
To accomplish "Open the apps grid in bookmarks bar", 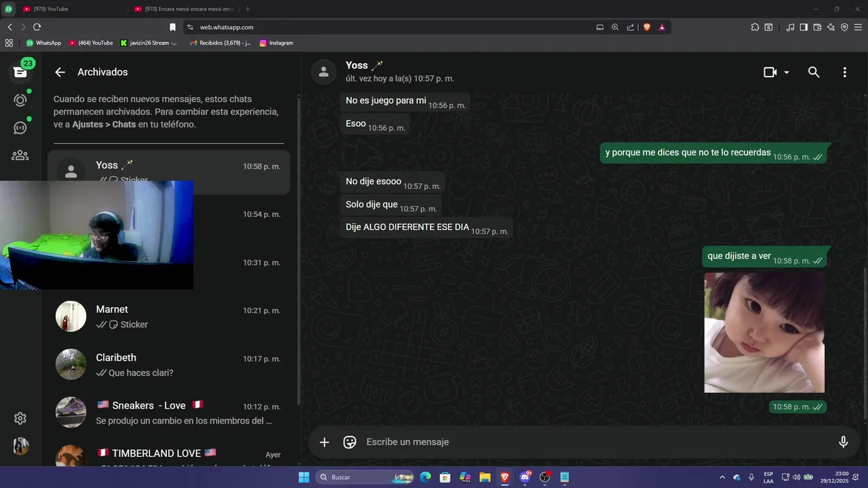I will (9, 43).
